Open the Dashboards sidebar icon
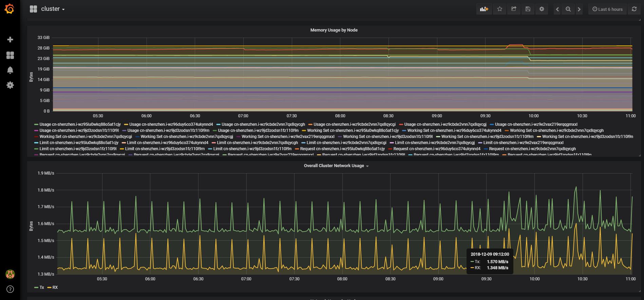Image resolution: width=644 pixels, height=300 pixels. [10, 55]
